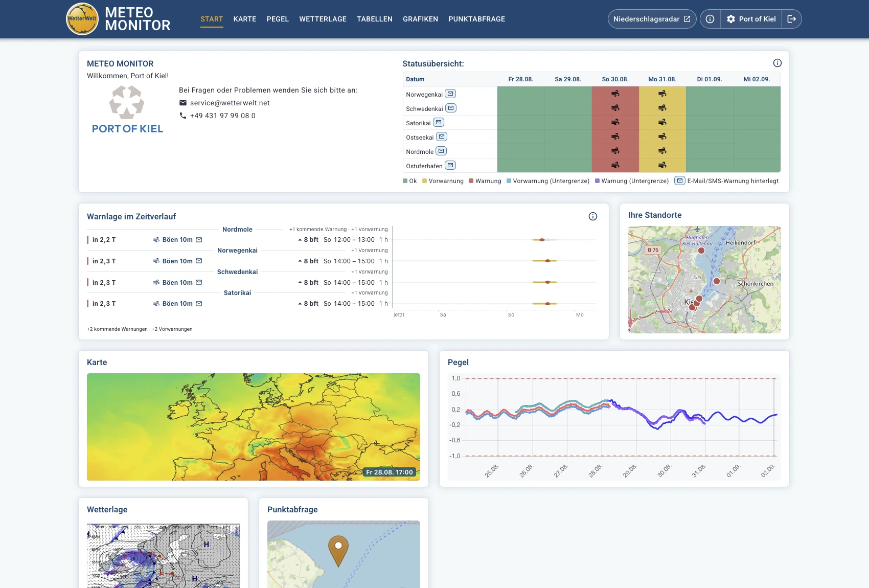Open PUNKTABFRAGE navigation item
This screenshot has height=588, width=869.
tap(477, 19)
